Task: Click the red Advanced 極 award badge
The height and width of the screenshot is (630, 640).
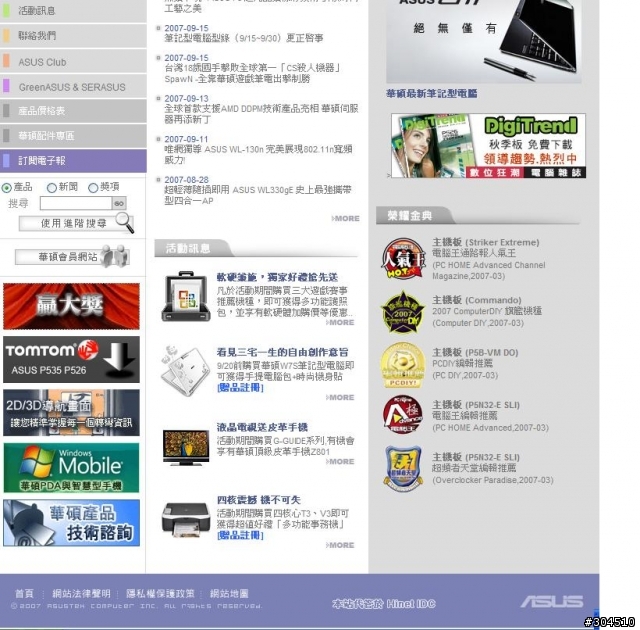Action: click(x=403, y=415)
